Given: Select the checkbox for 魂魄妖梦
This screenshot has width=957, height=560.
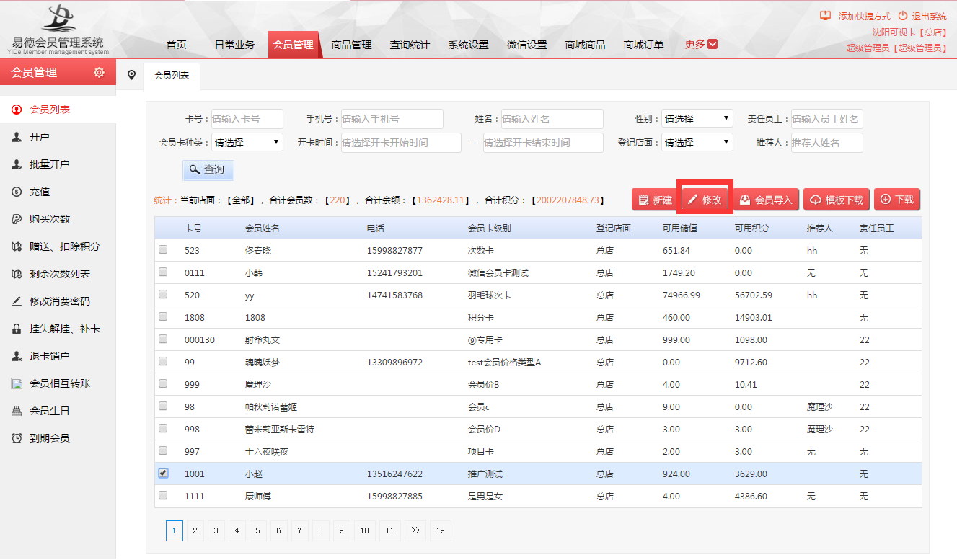Looking at the screenshot, I should point(163,361).
